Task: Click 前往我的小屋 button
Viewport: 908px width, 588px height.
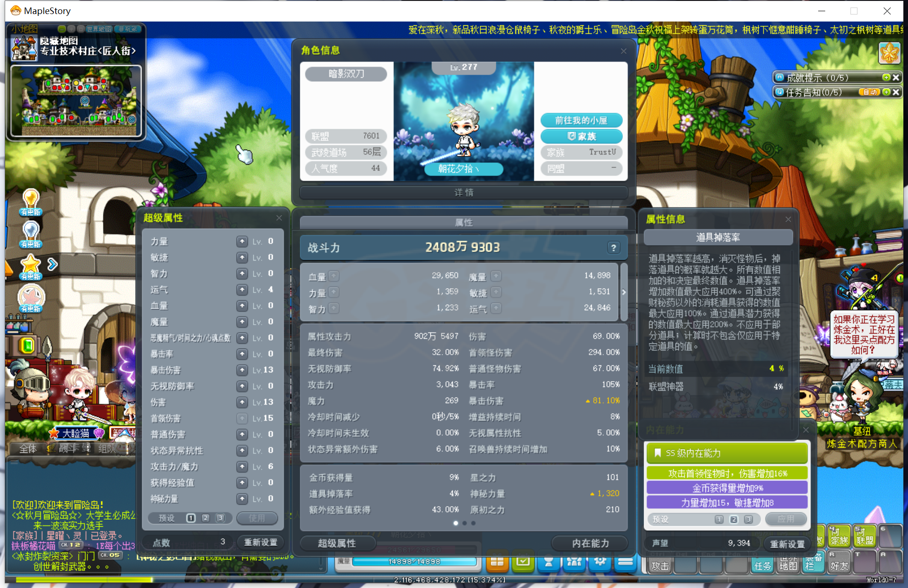Action: pos(581,120)
